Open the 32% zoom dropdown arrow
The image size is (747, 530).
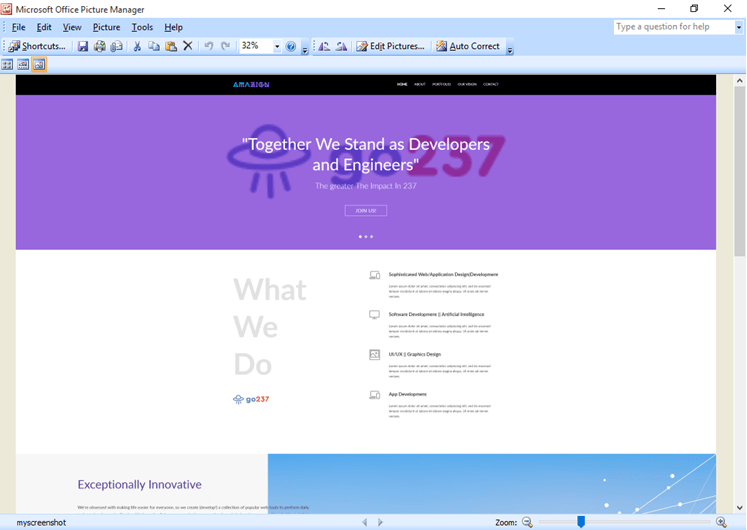pyautogui.click(x=277, y=46)
